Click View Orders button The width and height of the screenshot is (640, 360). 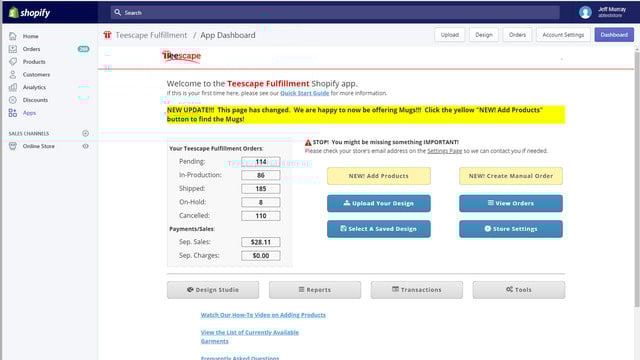(511, 203)
